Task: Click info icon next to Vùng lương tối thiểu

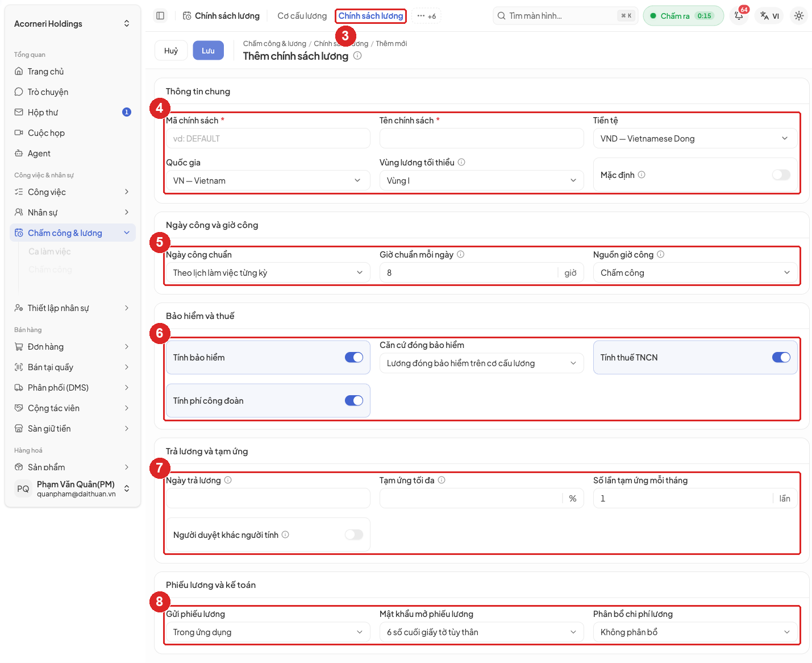Action: click(461, 162)
